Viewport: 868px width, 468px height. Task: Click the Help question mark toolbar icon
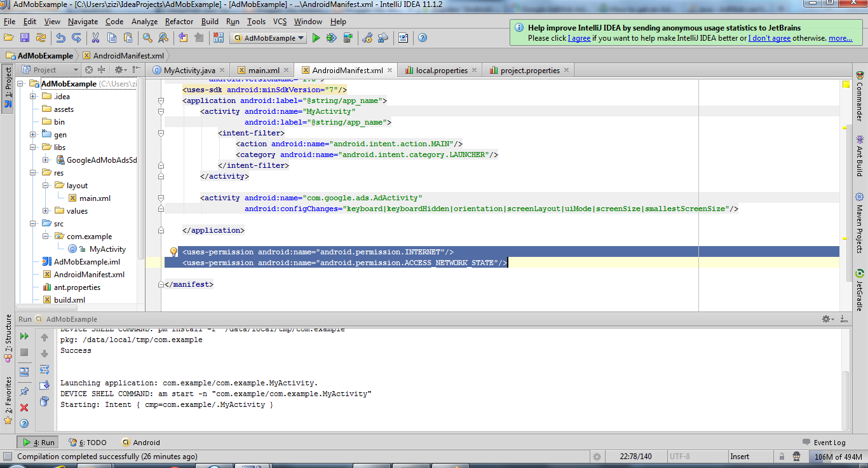tap(423, 38)
